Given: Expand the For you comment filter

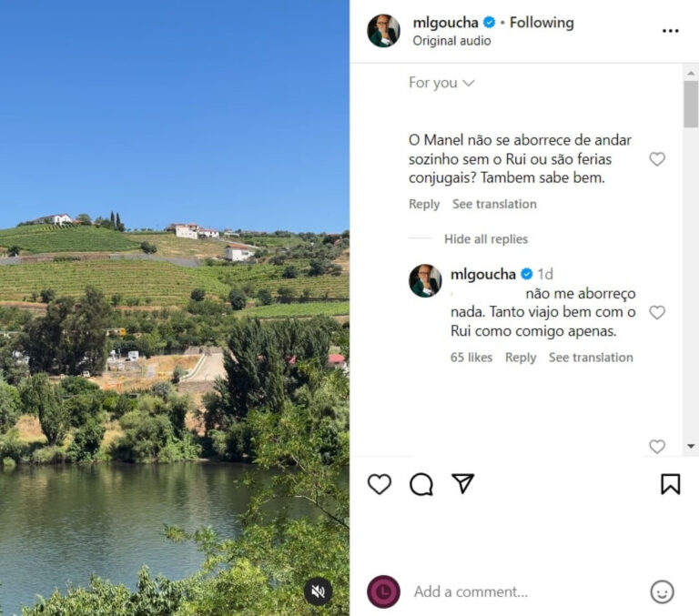Looking at the screenshot, I should (441, 83).
